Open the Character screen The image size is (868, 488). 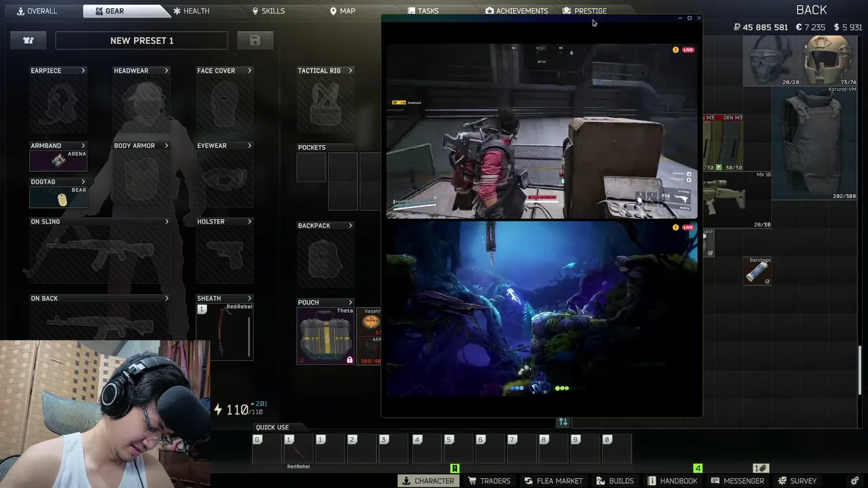point(428,481)
